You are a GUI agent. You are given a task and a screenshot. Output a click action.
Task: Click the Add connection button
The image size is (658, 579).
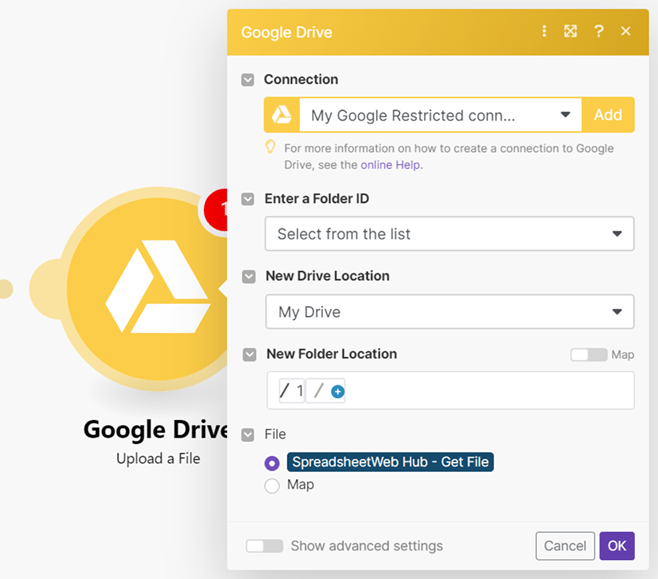tap(608, 115)
